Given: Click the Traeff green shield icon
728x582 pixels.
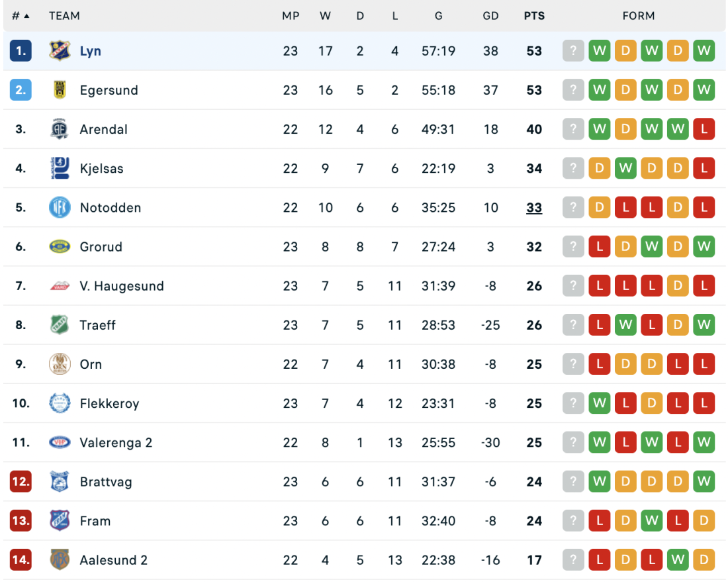Looking at the screenshot, I should pyautogui.click(x=60, y=325).
